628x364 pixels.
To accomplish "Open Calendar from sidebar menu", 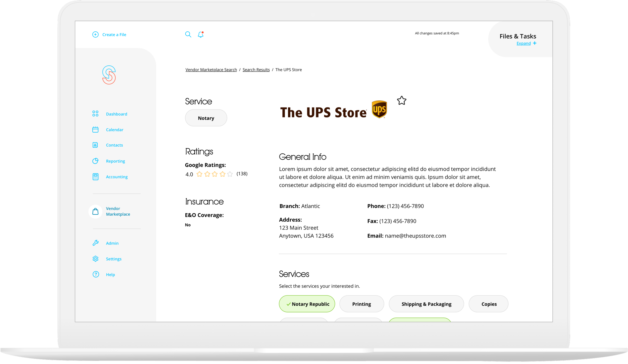I will click(115, 130).
